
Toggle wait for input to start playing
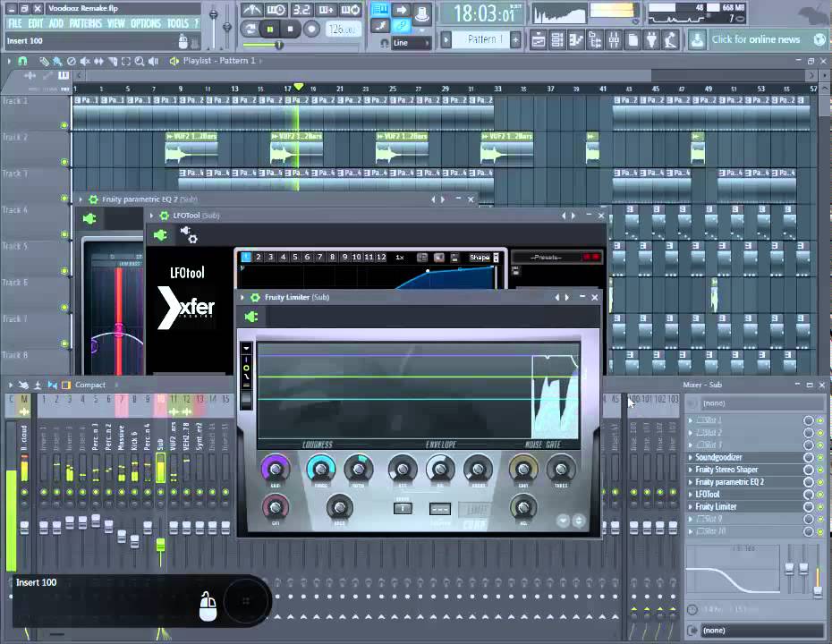pos(276,10)
